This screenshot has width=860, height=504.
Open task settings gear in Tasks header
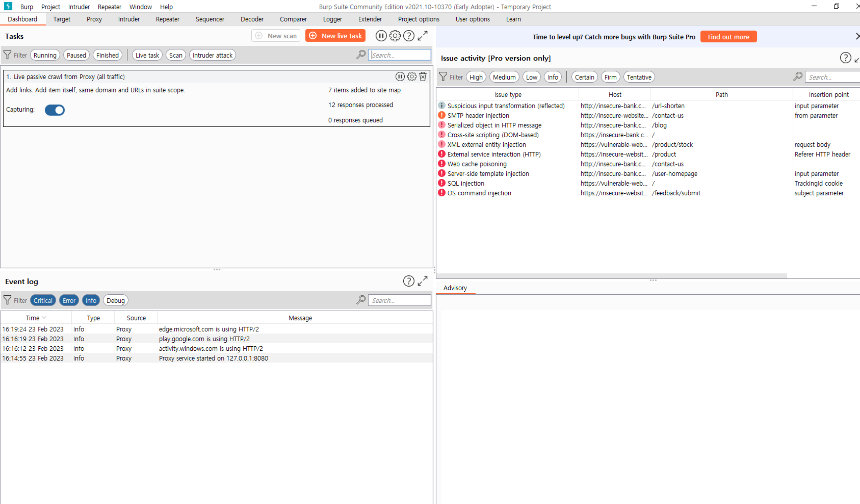tap(395, 36)
